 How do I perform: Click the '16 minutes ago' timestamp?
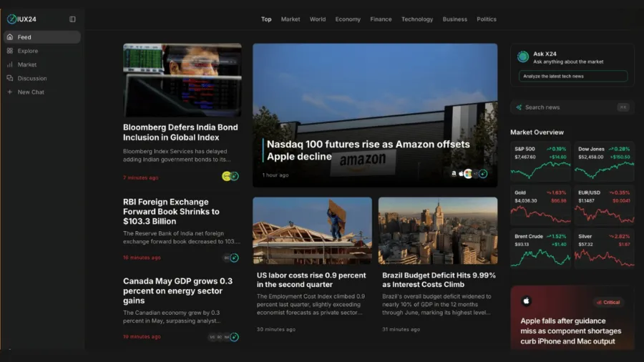[x=142, y=258]
